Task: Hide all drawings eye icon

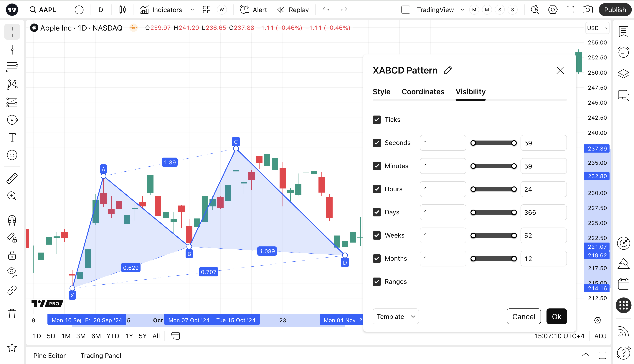Action: coord(12,272)
